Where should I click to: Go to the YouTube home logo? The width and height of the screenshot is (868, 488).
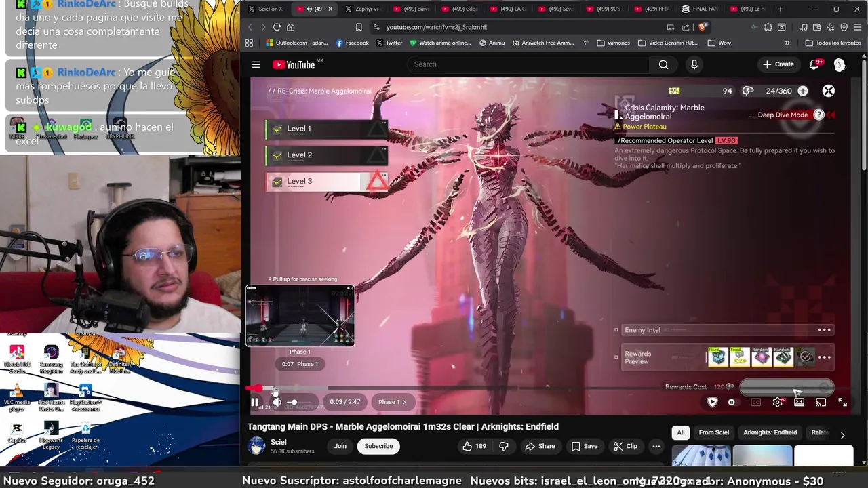[294, 64]
